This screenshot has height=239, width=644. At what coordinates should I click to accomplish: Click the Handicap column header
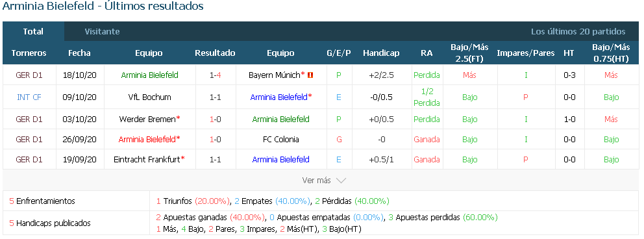pyautogui.click(x=381, y=53)
